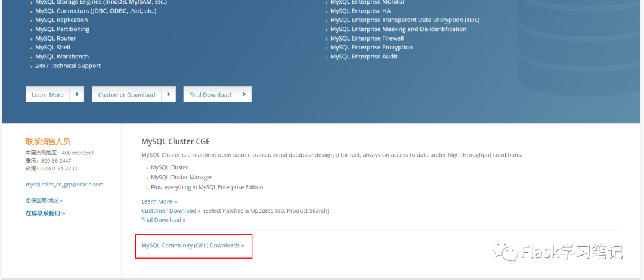
Task: Click the 24x7 Technical Support item
Action: pyautogui.click(x=68, y=66)
